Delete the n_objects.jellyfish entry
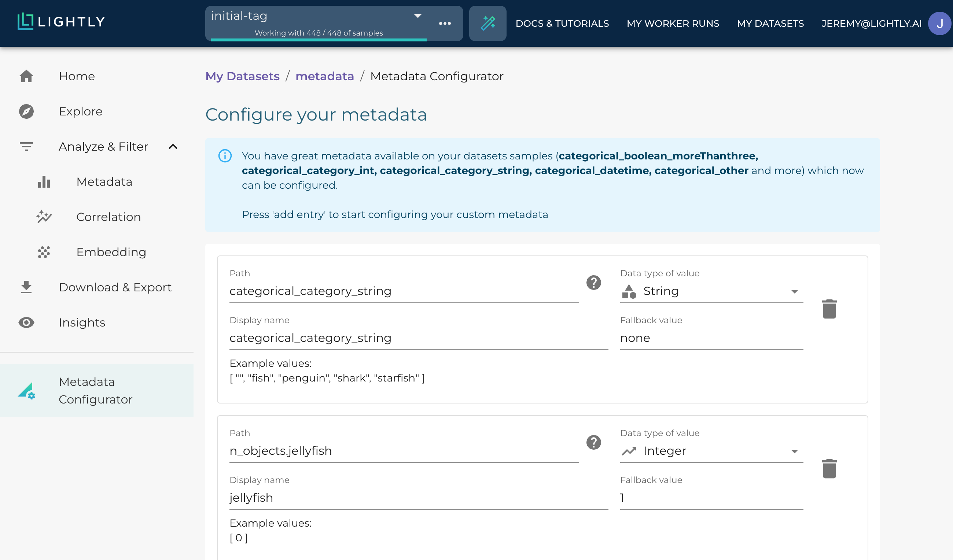Viewport: 953px width, 560px height. [829, 468]
